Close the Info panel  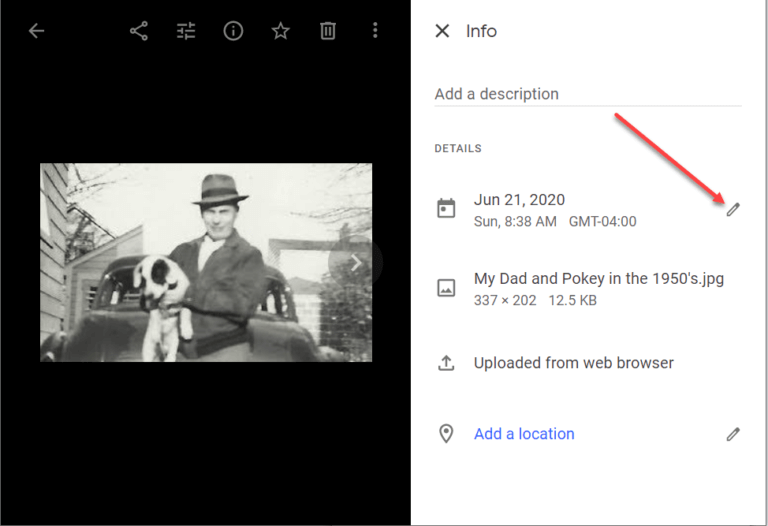tap(442, 31)
